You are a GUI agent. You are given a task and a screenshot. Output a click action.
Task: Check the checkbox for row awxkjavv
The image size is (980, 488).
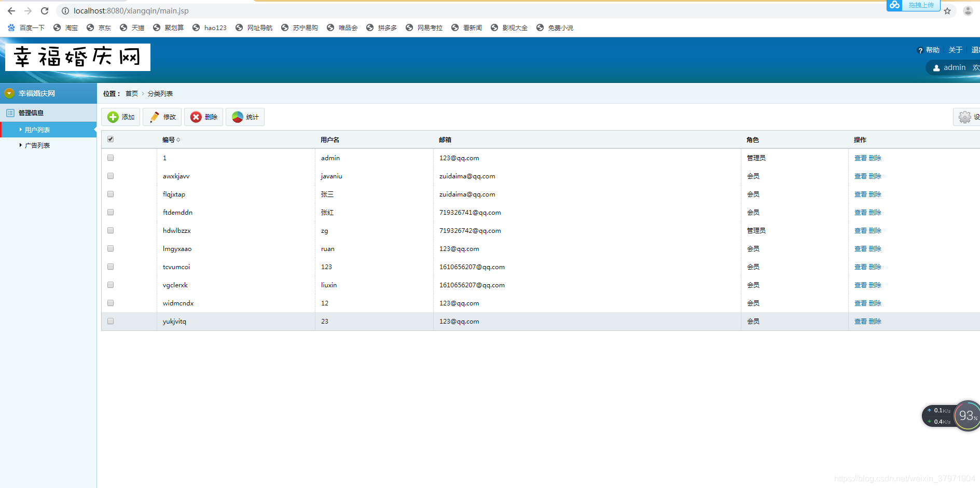click(111, 176)
